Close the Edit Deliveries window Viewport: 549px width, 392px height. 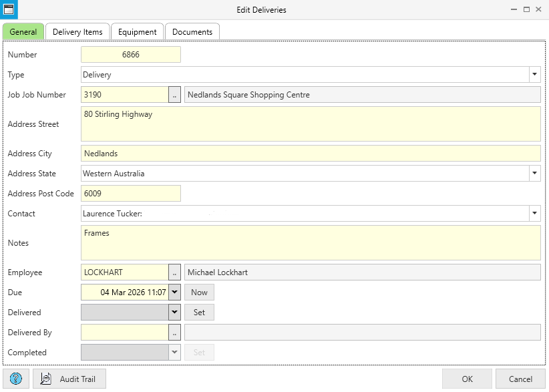(x=539, y=10)
